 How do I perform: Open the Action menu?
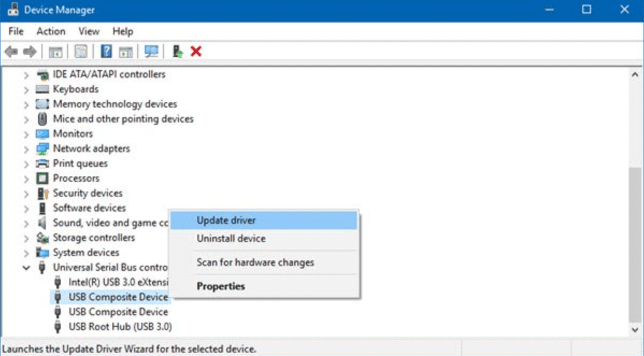pos(51,31)
